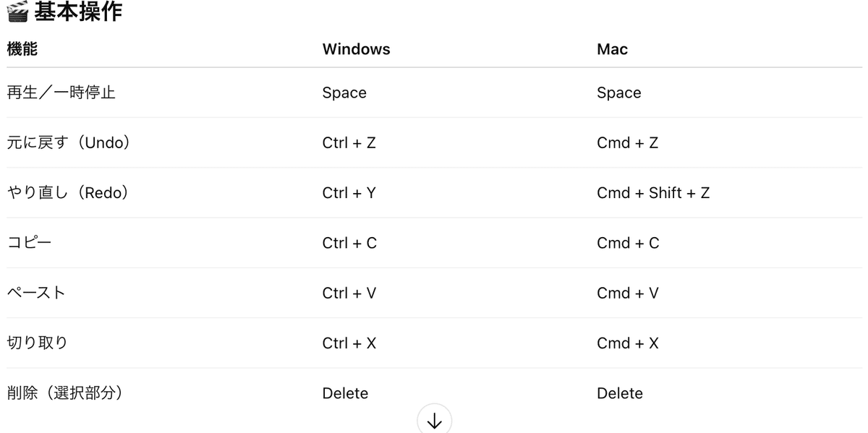Screen dimensions: 868x433
Task: Click the Windows Ctrl + Z shortcut cell
Action: point(349,142)
